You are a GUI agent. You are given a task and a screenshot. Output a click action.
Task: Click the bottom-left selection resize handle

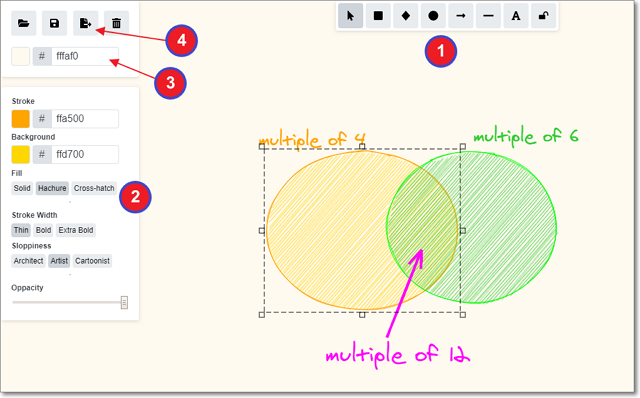coord(262,315)
